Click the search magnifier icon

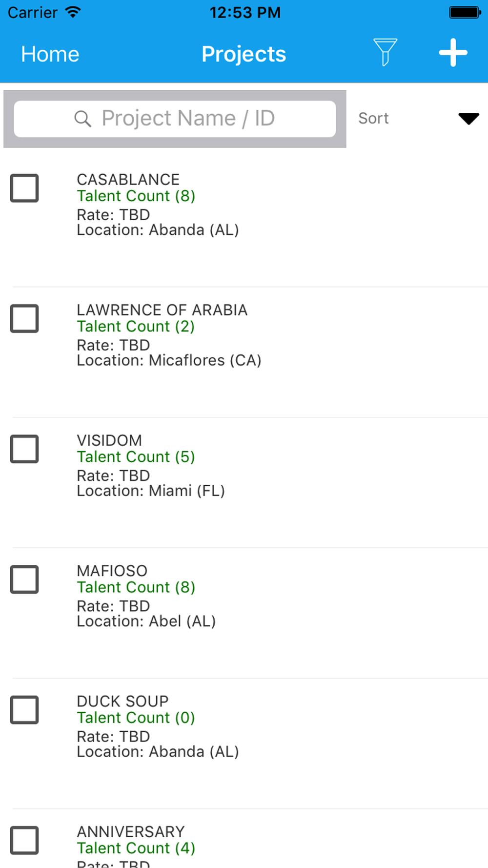82,119
